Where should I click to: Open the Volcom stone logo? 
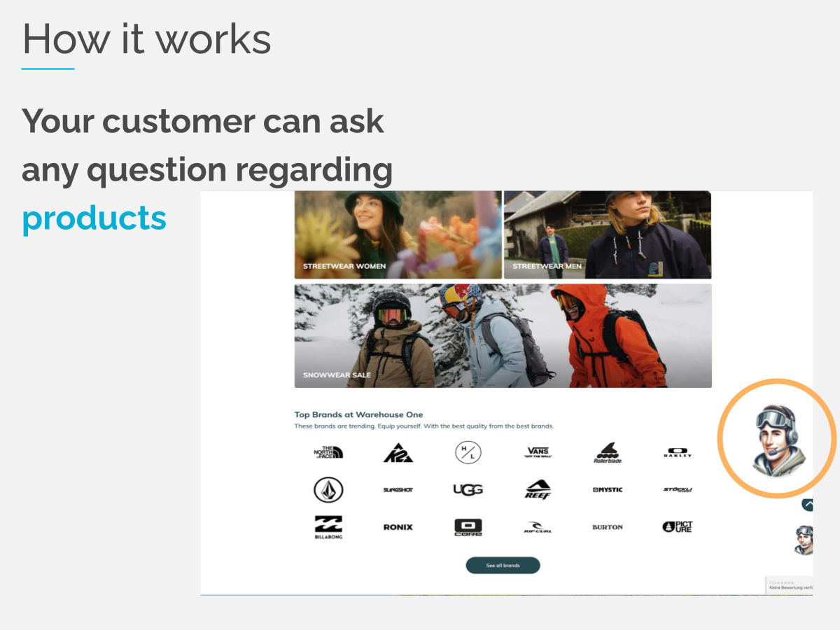tap(328, 489)
